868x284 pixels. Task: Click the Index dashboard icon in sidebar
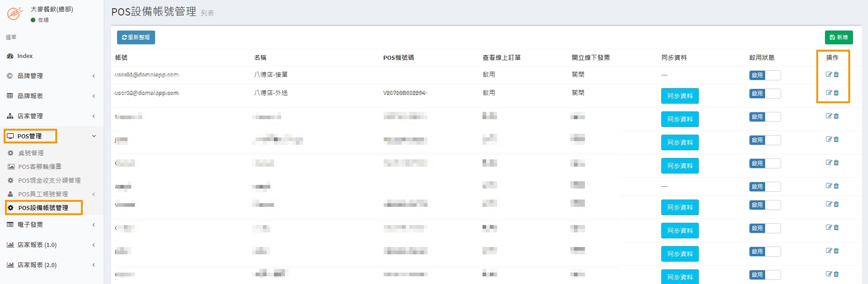coord(10,56)
